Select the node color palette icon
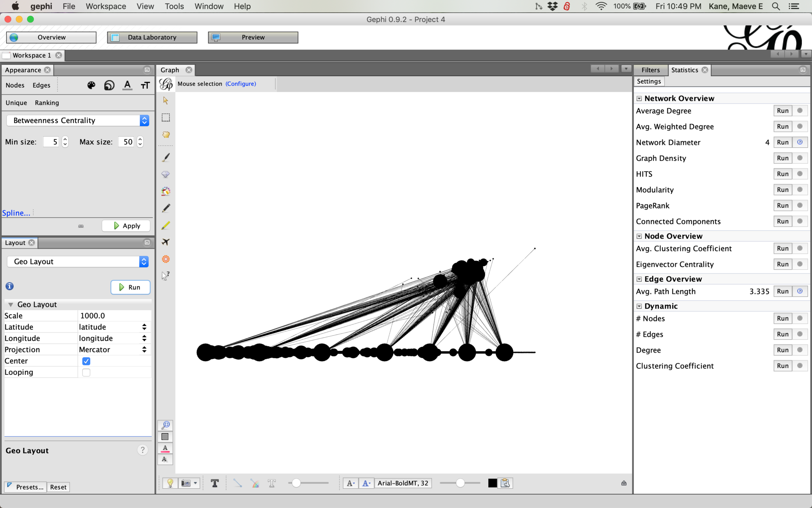The height and width of the screenshot is (508, 812). pyautogui.click(x=91, y=85)
